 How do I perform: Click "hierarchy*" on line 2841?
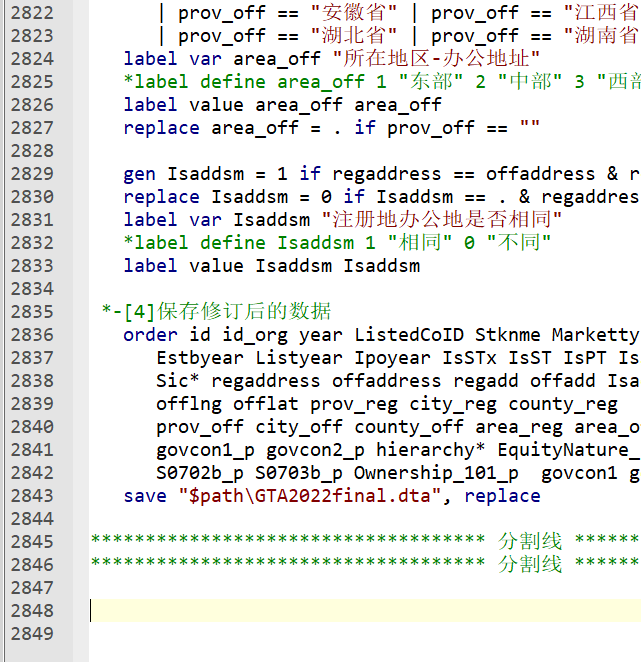coord(431,450)
